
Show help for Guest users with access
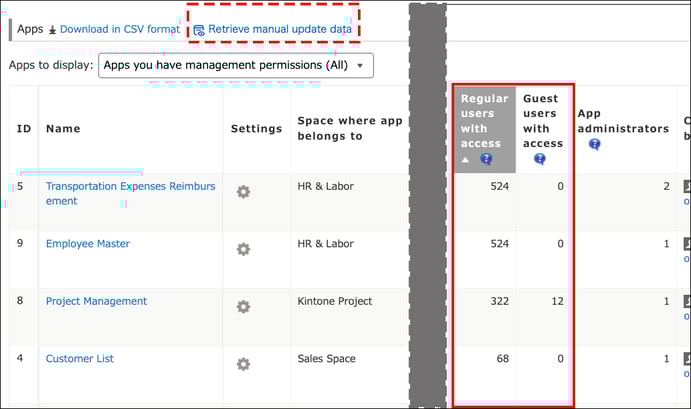(x=540, y=159)
